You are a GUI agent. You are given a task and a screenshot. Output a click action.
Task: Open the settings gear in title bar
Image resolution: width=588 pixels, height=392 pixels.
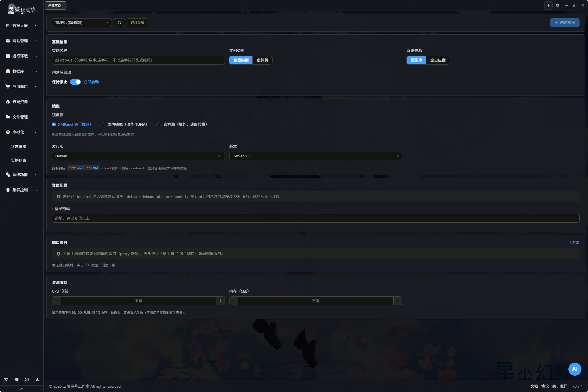[x=557, y=5]
